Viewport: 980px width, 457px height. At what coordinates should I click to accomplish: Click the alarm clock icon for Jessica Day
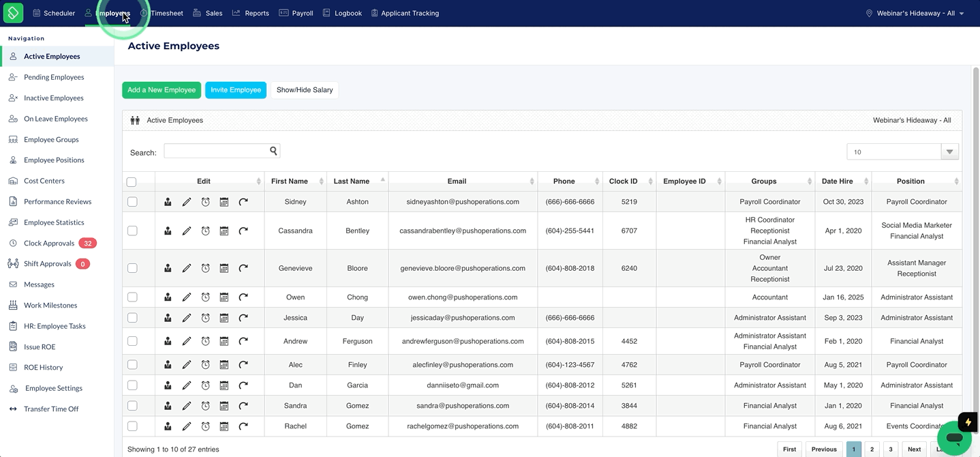pos(205,318)
